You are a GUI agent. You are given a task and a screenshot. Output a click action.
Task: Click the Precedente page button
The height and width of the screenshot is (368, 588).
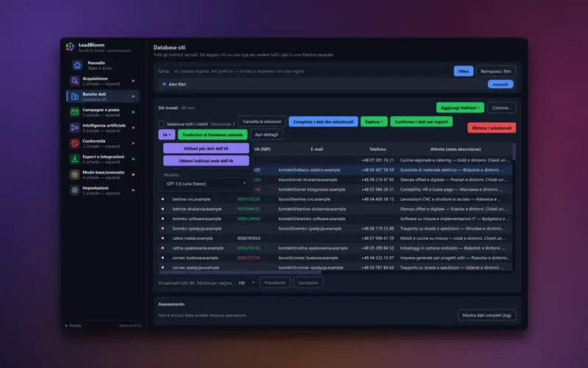(x=275, y=283)
